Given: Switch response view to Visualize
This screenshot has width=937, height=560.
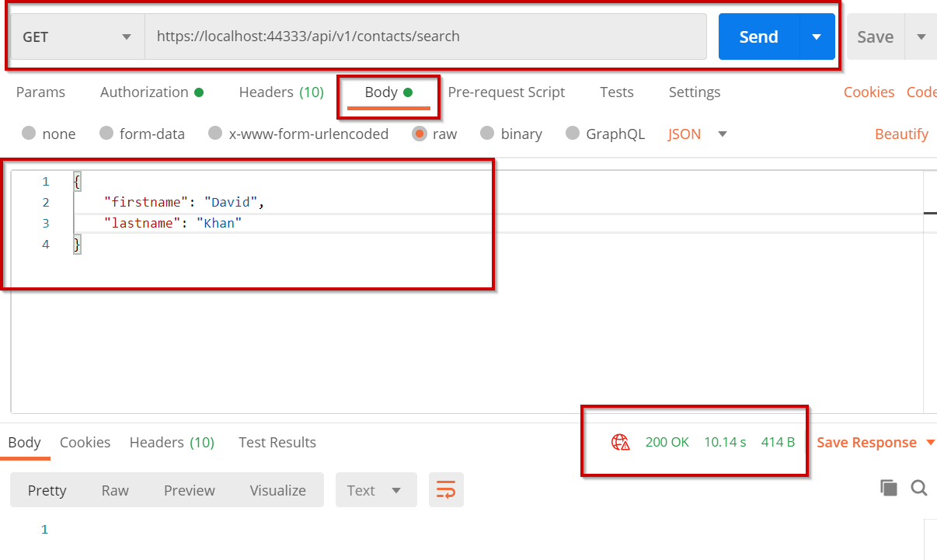Looking at the screenshot, I should (278, 490).
